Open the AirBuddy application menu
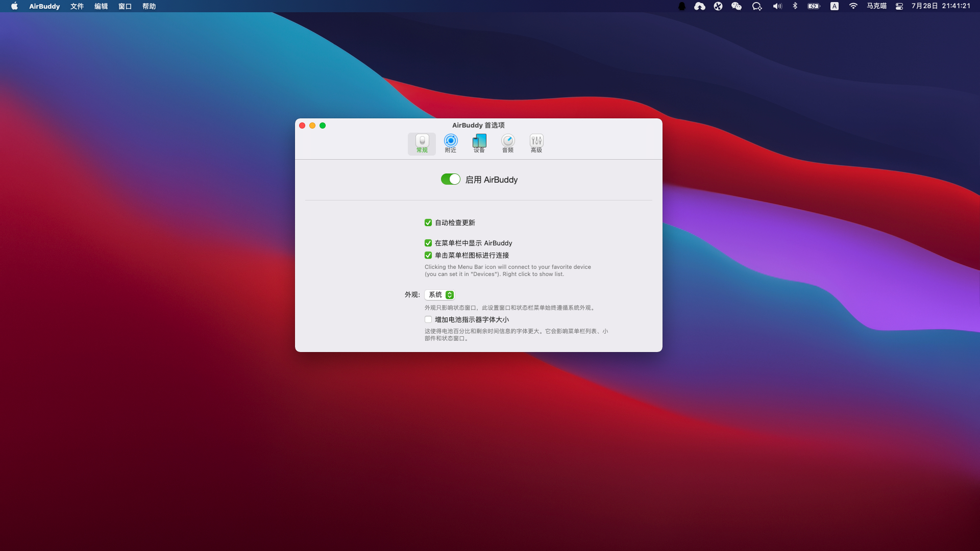This screenshot has width=980, height=551. pyautogui.click(x=44, y=6)
